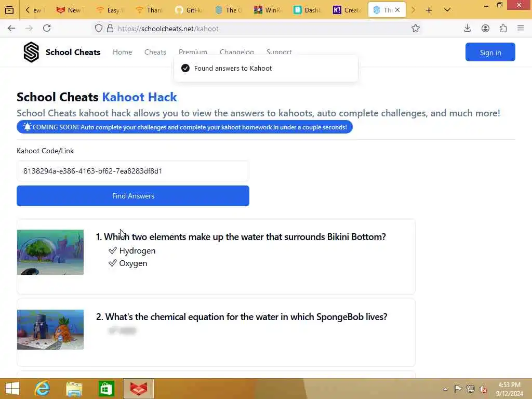Switch to the Dashboard tab
The width and height of the screenshot is (532, 399).
tap(307, 10)
